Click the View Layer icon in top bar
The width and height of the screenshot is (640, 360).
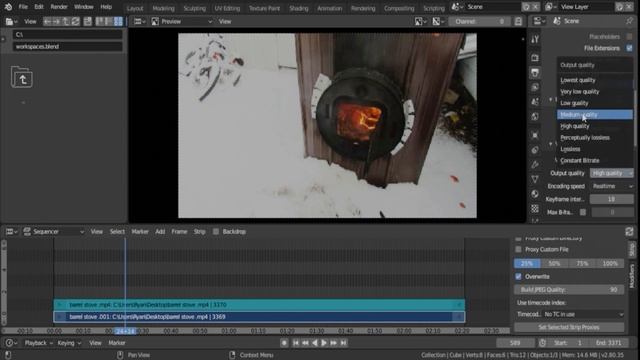click(x=550, y=7)
